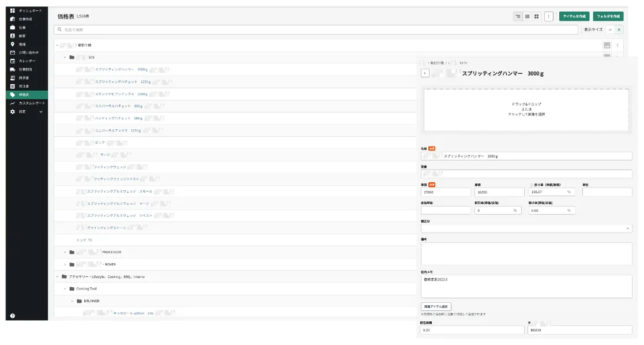Open the more options menu beside view buttons
This screenshot has height=345, width=644.
549,17
